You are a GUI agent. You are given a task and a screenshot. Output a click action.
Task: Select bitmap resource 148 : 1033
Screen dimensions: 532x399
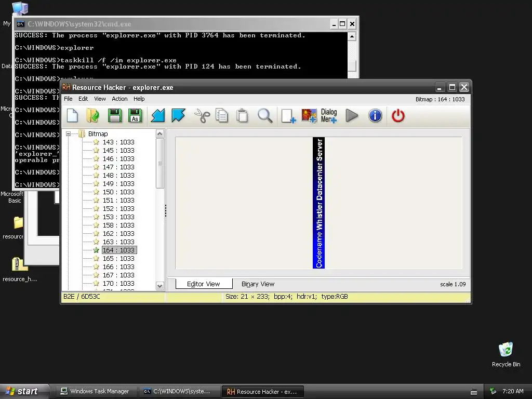coord(118,176)
